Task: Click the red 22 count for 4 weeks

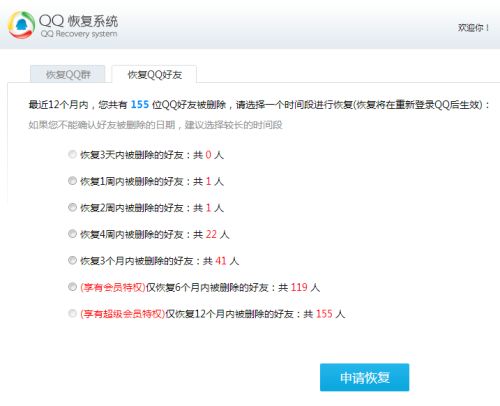Action: 211,234
